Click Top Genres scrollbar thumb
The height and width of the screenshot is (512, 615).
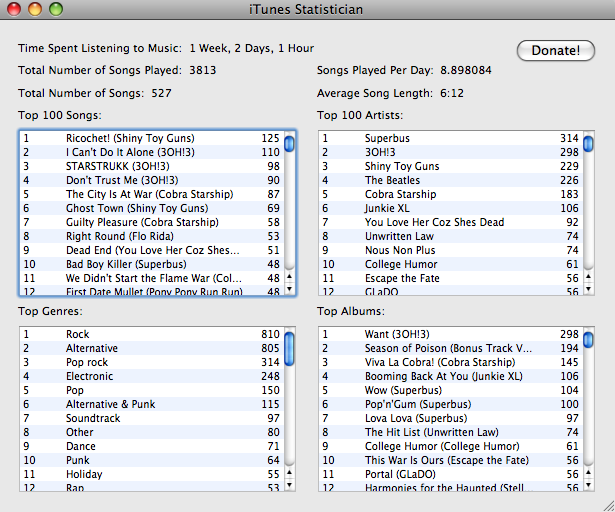coord(289,349)
